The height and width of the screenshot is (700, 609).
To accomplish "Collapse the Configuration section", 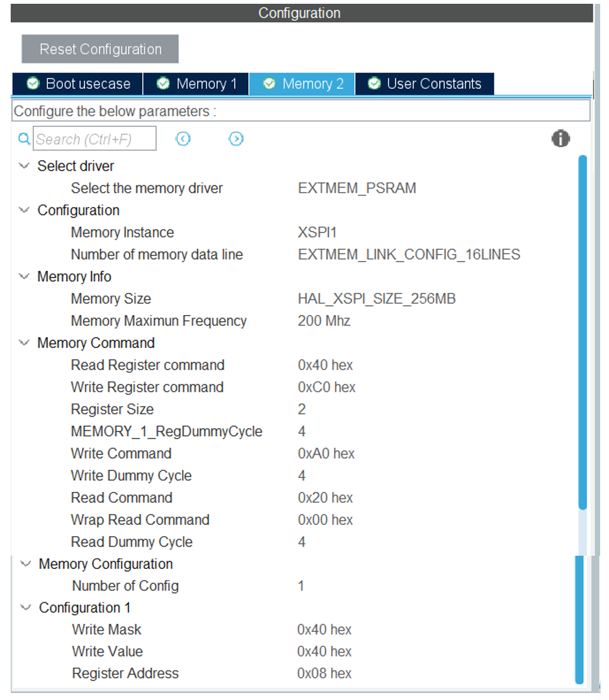I will coord(23,210).
